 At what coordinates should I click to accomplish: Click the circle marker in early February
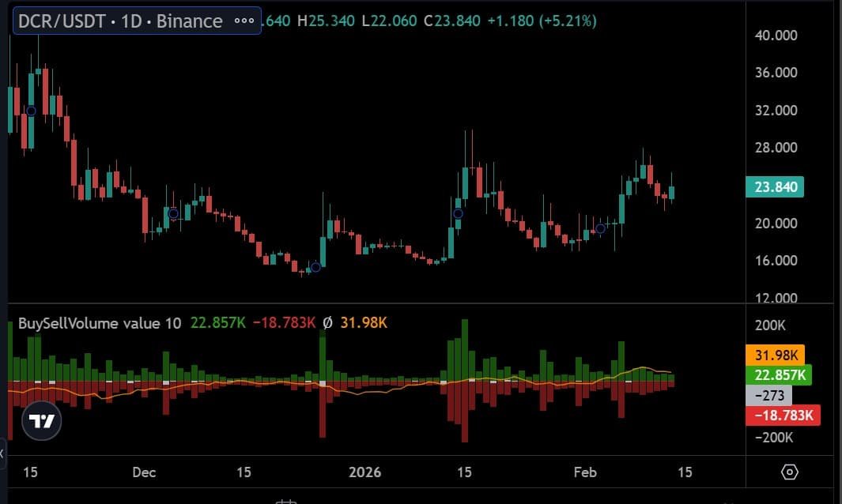[x=600, y=228]
